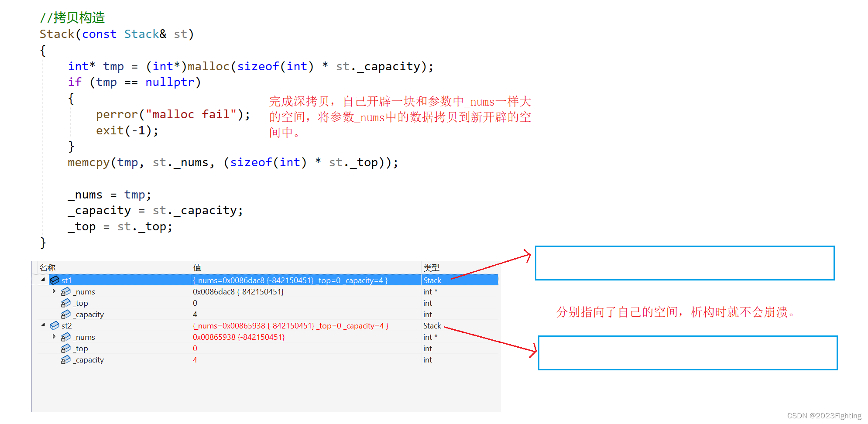Click the Stack(const Stack& st) signature
This screenshot has width=868, height=424.
(117, 34)
